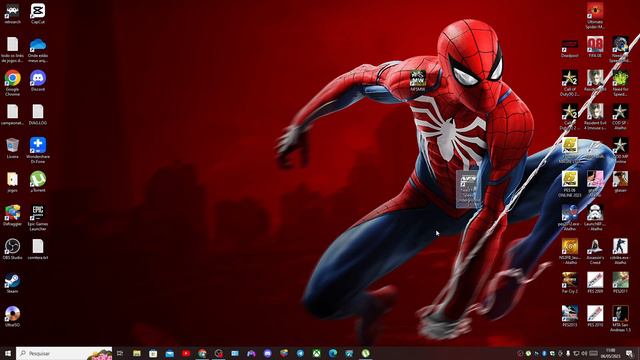Open the PES2013 shortcut
This screenshot has height=360, width=640.
tap(569, 316)
